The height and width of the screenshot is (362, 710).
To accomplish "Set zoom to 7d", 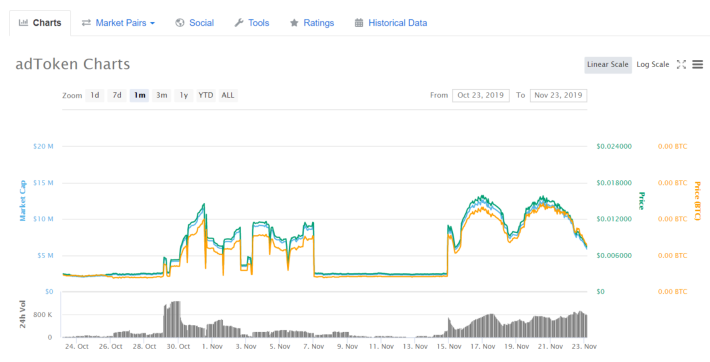I will (x=117, y=95).
